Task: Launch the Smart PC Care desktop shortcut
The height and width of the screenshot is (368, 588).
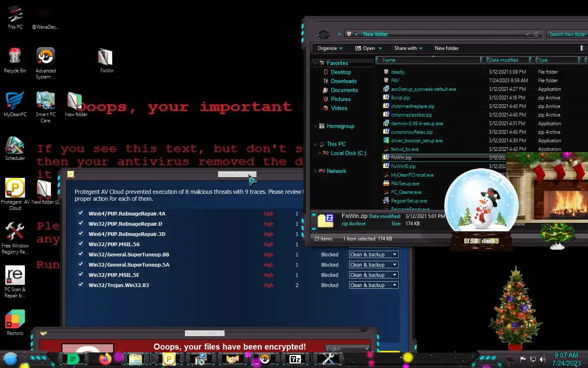Action: pos(46,107)
